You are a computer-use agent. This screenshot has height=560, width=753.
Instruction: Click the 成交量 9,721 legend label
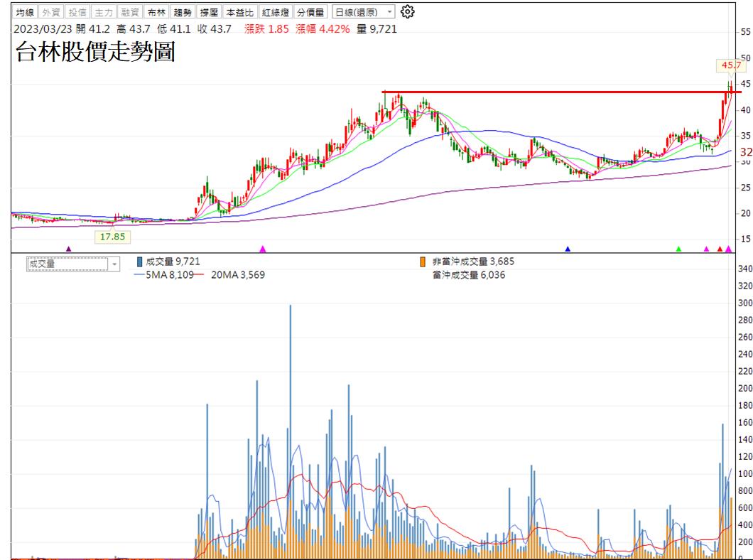click(167, 262)
